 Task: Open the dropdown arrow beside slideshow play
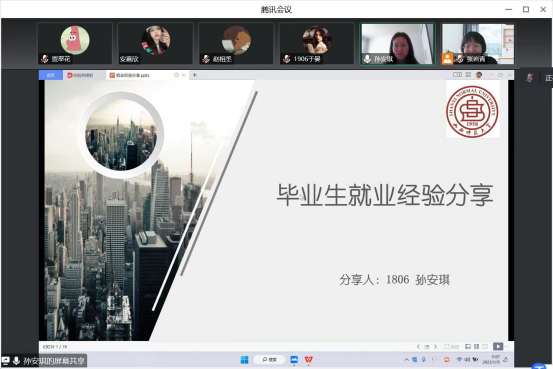pos(506,346)
